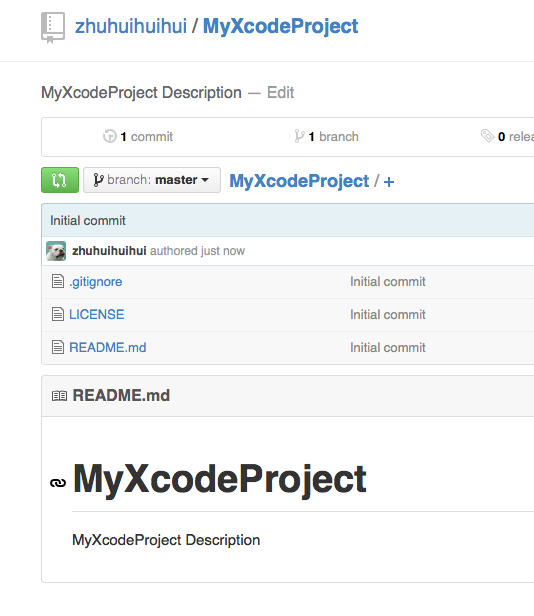Click the zhuhuihuihui bulldog avatar thumbnail
534x616 pixels.
coord(56,251)
